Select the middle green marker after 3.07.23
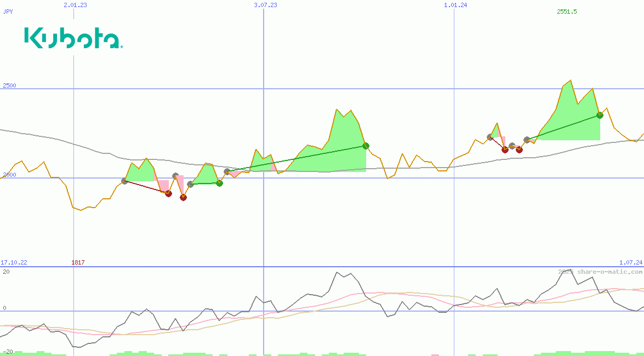 [x=366, y=146]
